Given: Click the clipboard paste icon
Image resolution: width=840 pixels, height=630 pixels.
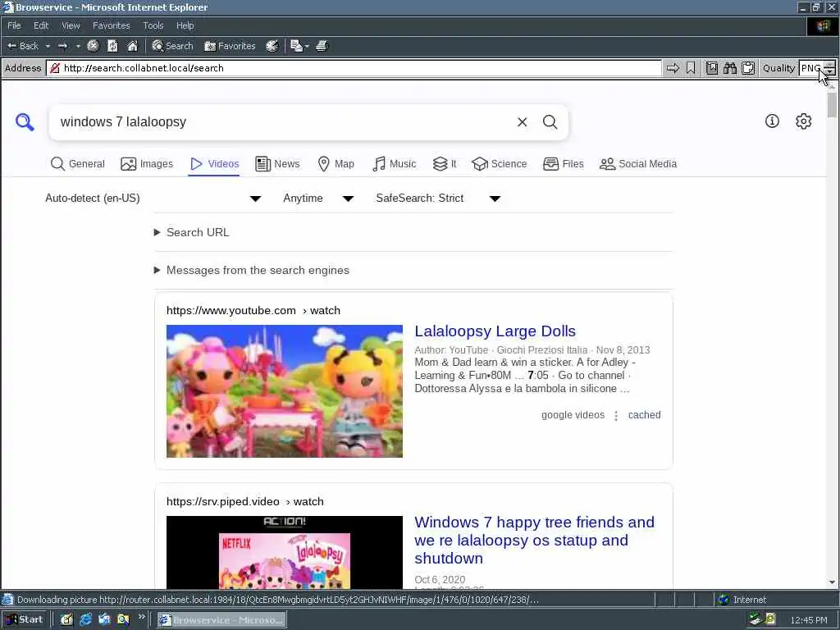Looking at the screenshot, I should [748, 68].
